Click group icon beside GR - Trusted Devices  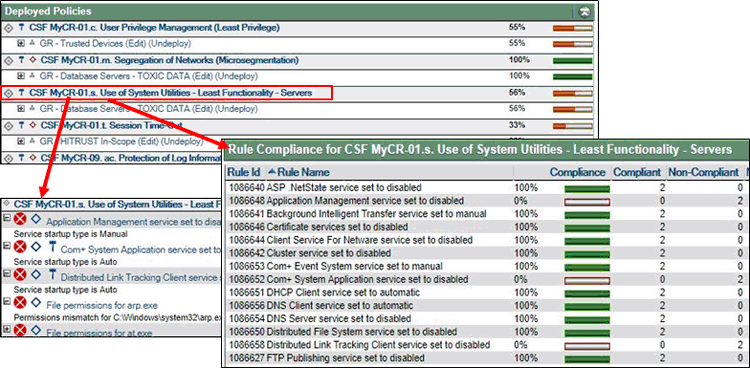tap(32, 44)
